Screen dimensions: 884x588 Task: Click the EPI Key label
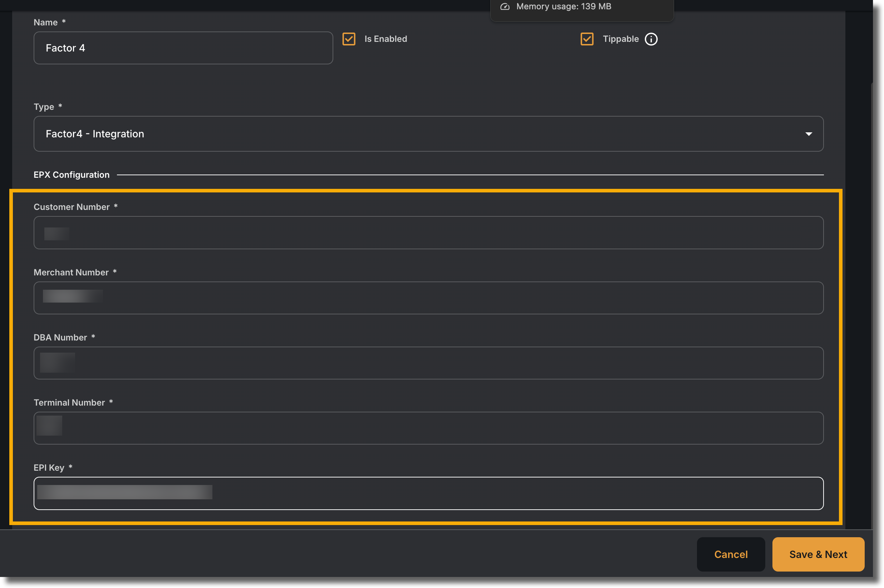(x=49, y=467)
